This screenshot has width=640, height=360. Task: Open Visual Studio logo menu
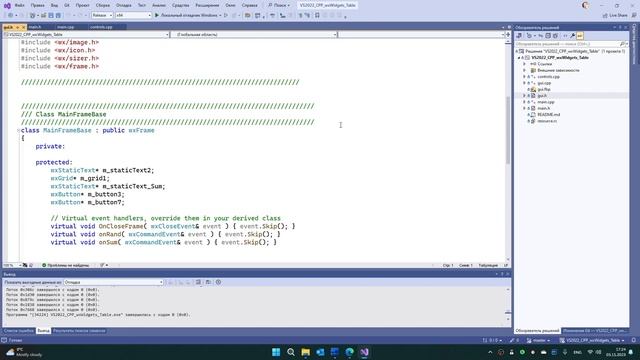(7, 5)
